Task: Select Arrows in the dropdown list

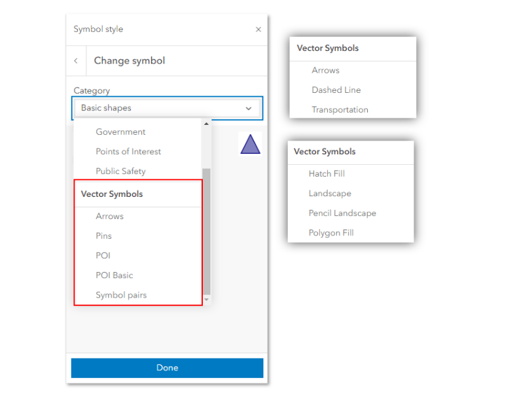Action: coord(109,217)
